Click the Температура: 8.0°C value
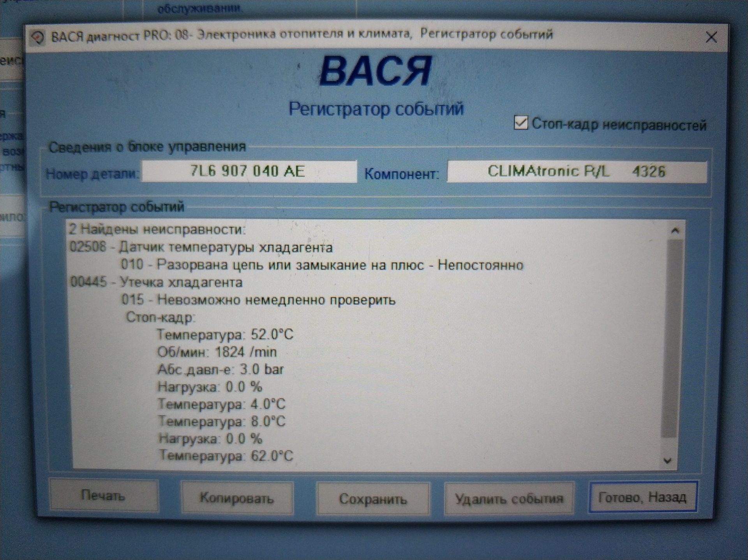748x560 pixels. (x=222, y=421)
